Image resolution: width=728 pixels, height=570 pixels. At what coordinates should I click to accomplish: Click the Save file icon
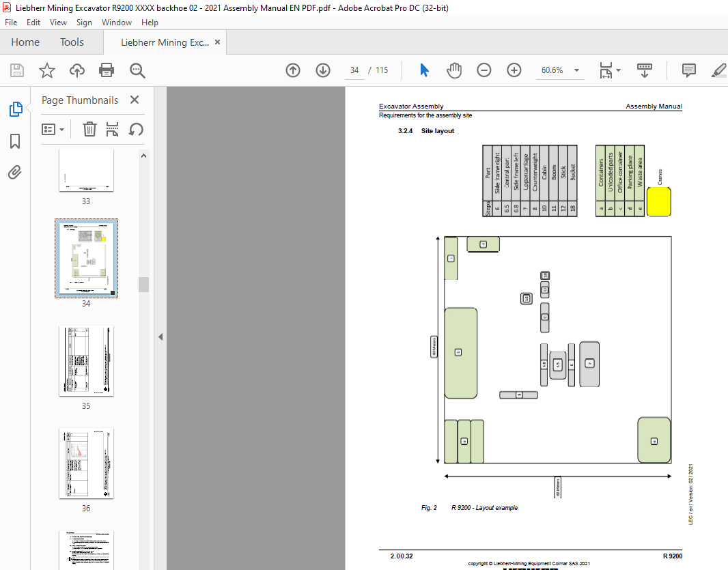pos(17,70)
